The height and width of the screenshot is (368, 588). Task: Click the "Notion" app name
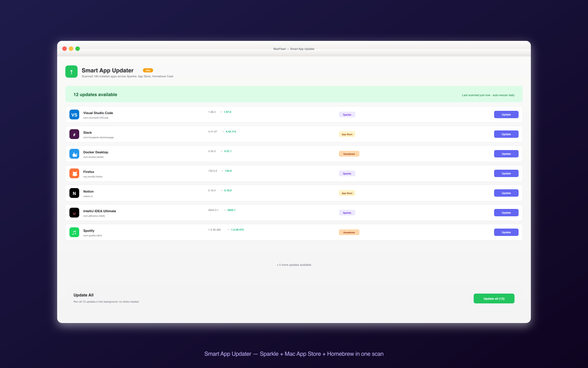(88, 191)
